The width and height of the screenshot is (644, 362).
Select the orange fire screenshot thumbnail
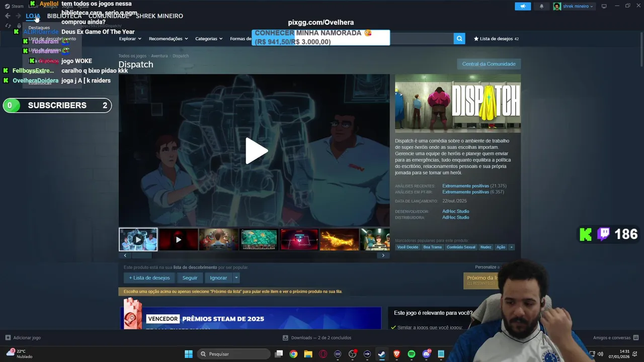[x=339, y=239]
